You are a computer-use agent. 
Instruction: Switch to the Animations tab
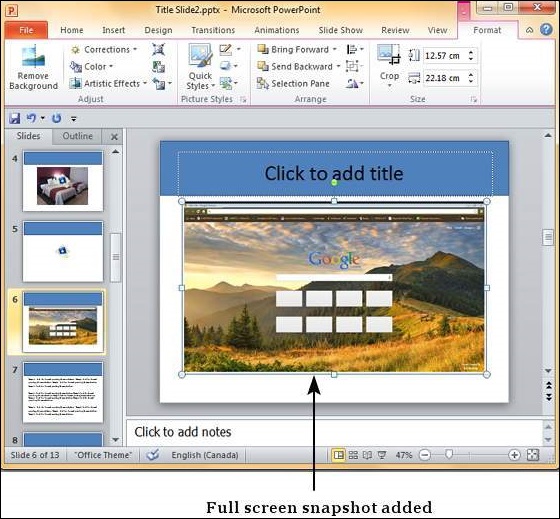pos(277,30)
